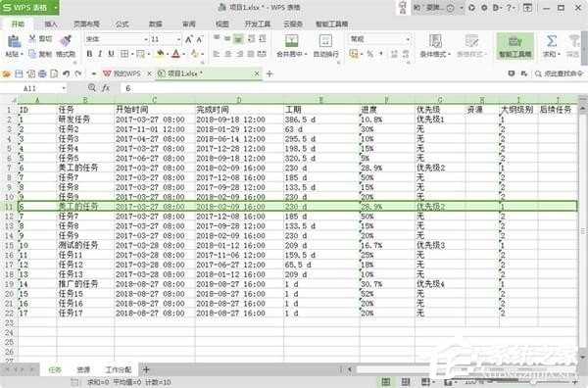Click the percent style icon
This screenshot has width=588, height=388.
pyautogui.click(x=370, y=54)
